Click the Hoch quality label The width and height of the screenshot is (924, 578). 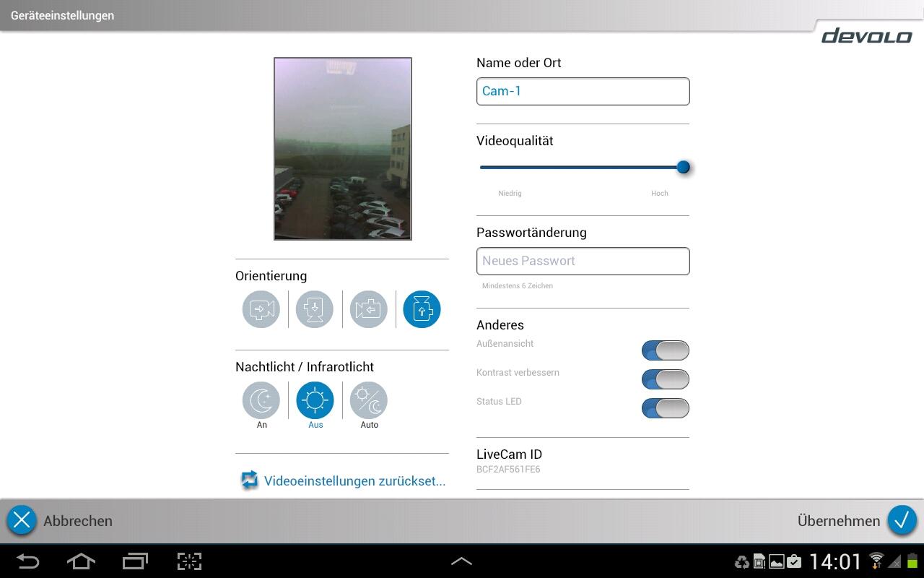(660, 194)
